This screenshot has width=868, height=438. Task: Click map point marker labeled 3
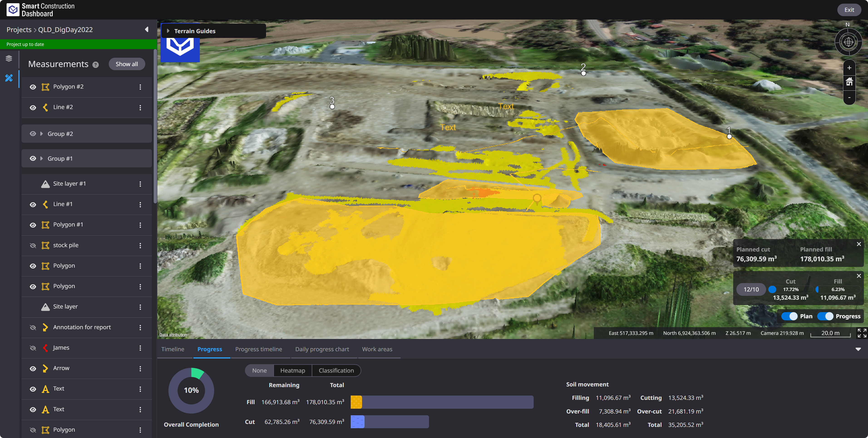(x=332, y=107)
